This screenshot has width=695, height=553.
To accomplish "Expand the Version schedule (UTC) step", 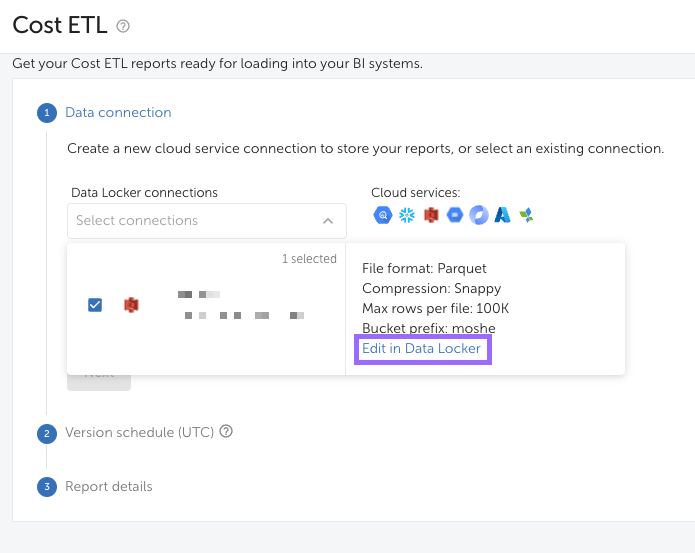I will [x=139, y=433].
